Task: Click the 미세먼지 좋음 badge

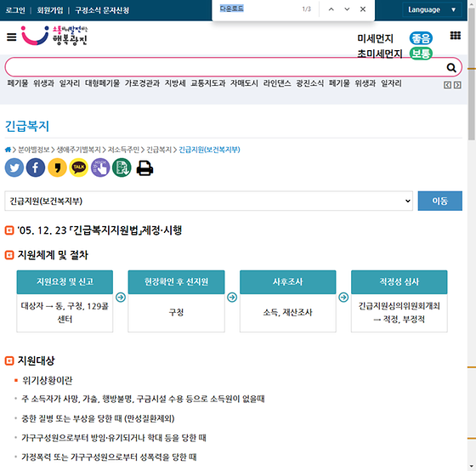Action: pos(421,38)
